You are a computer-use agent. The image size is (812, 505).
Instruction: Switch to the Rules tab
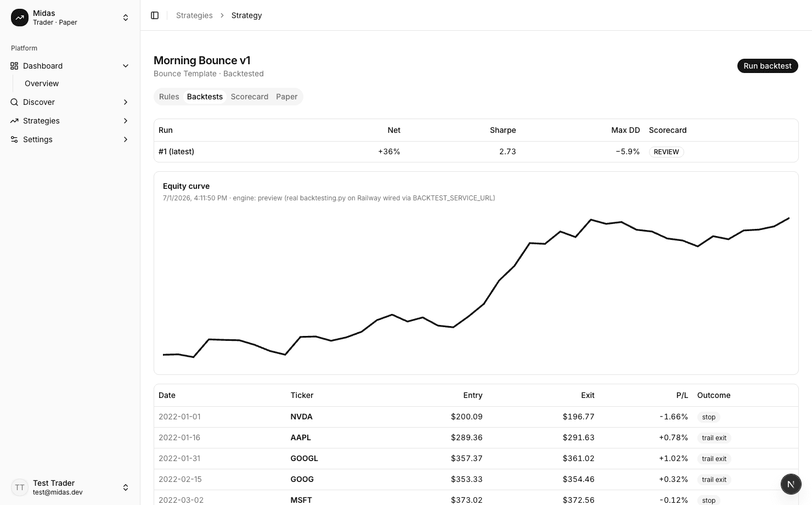click(x=169, y=97)
